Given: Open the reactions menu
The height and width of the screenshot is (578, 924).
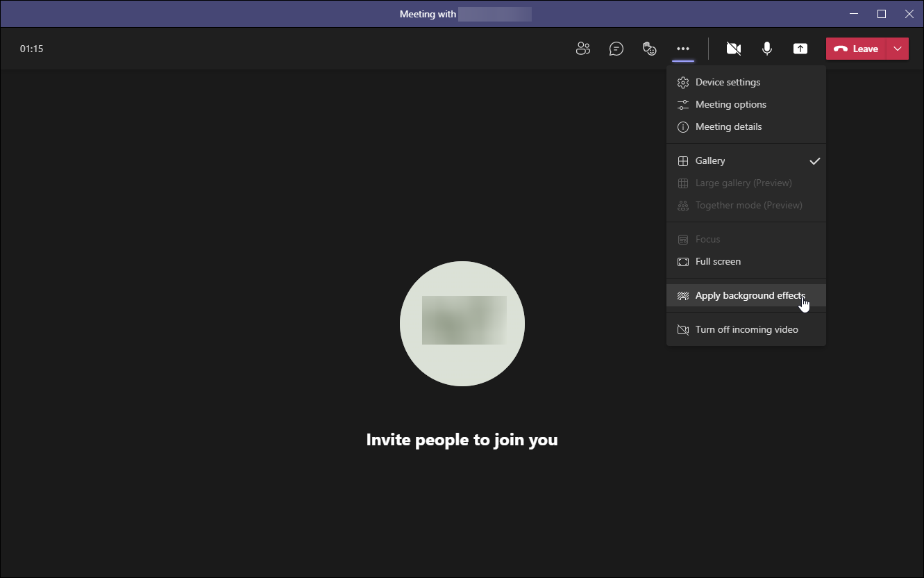Looking at the screenshot, I should pos(649,49).
